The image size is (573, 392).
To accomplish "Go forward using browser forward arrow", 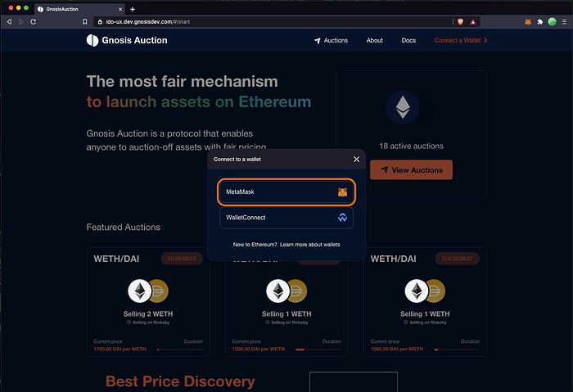I will pos(20,22).
